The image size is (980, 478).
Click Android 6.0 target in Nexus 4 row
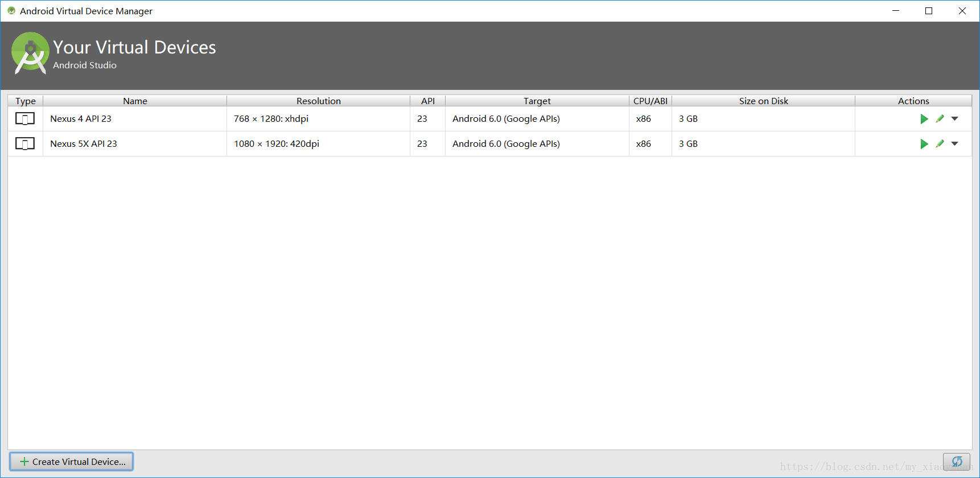[537, 119]
